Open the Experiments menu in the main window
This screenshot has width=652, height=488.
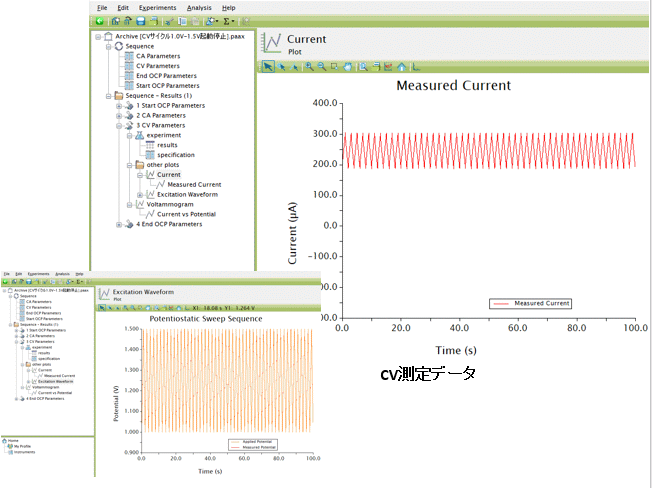point(158,7)
